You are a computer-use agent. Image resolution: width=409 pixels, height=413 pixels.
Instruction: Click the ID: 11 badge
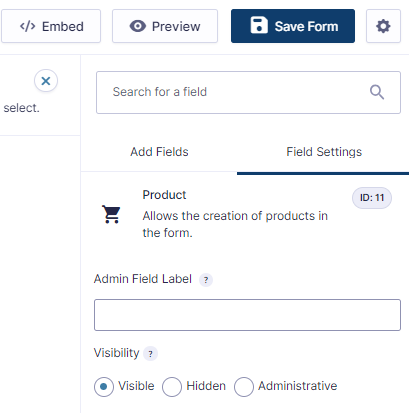[x=372, y=198]
